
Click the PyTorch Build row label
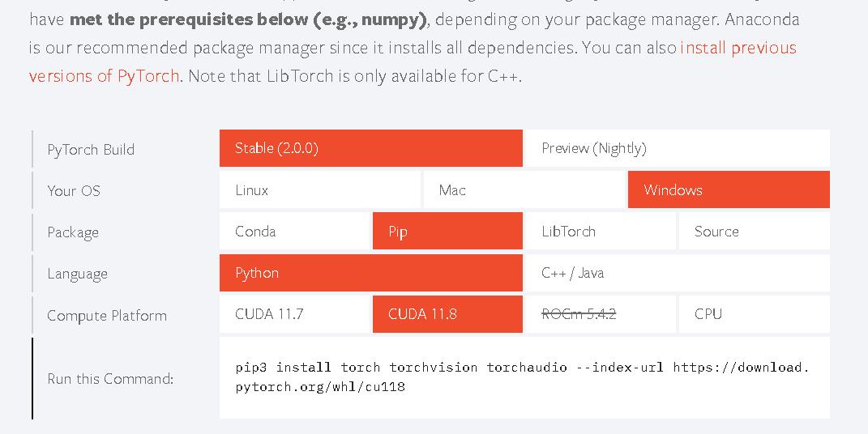coord(91,149)
